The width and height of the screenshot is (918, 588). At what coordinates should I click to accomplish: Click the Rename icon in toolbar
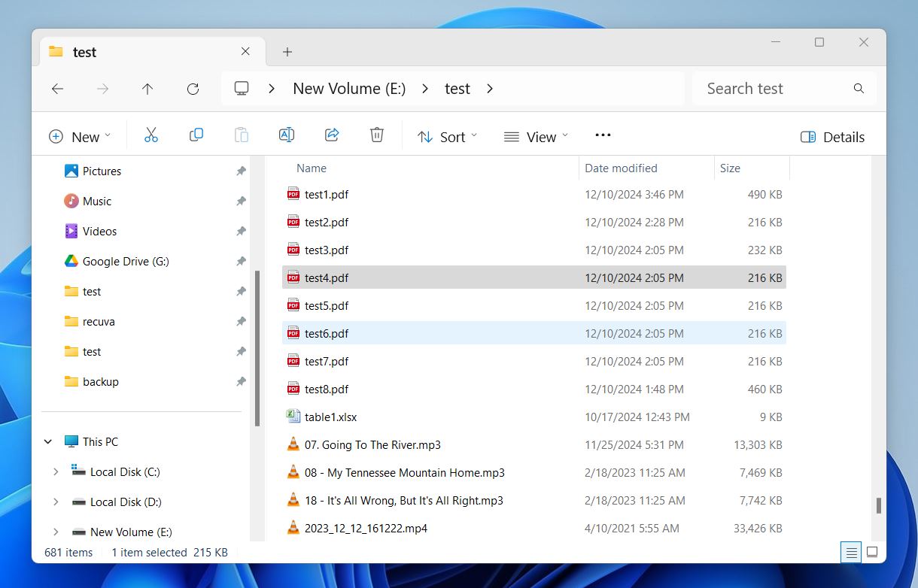(287, 135)
